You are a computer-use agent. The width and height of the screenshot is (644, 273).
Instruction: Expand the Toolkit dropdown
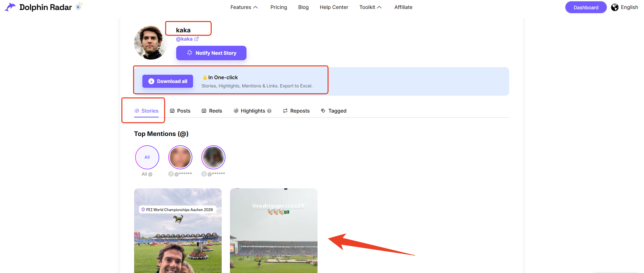[x=371, y=7]
